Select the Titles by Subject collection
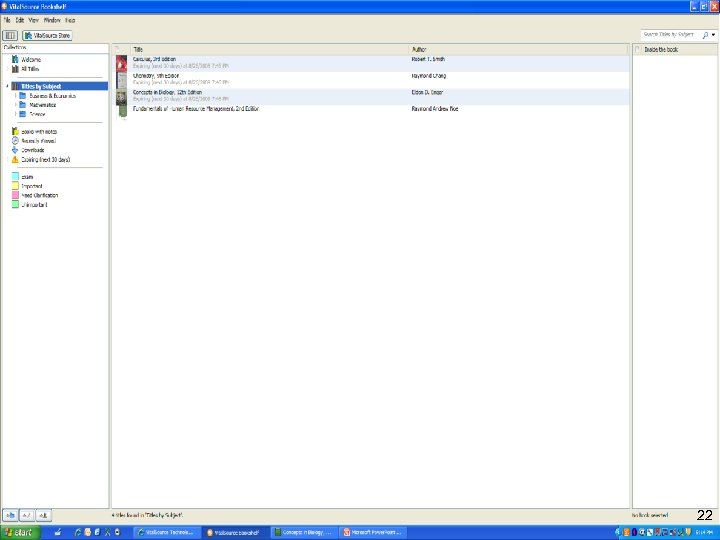The image size is (720, 540). (x=59, y=86)
